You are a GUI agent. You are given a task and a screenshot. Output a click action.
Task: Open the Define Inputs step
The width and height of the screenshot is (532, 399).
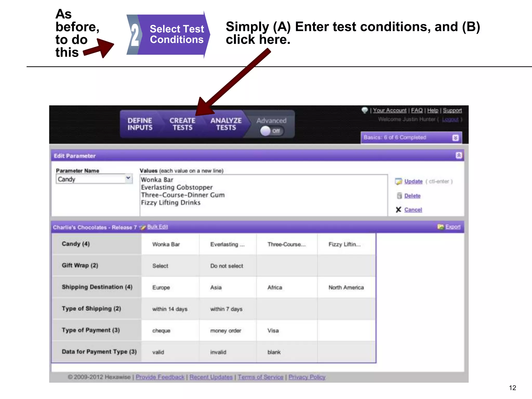click(140, 124)
